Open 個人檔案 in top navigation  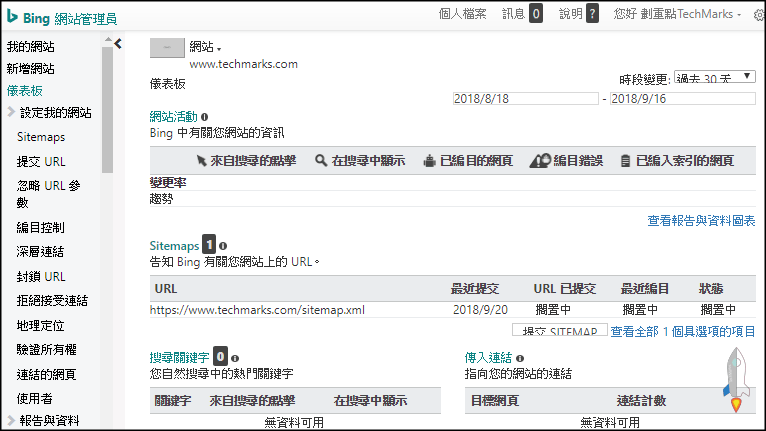point(462,14)
